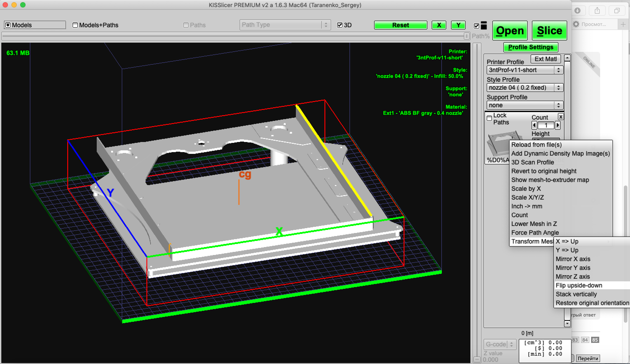Image resolution: width=630 pixels, height=364 pixels.
Task: Expand the Support Profile dropdown
Action: click(x=525, y=105)
